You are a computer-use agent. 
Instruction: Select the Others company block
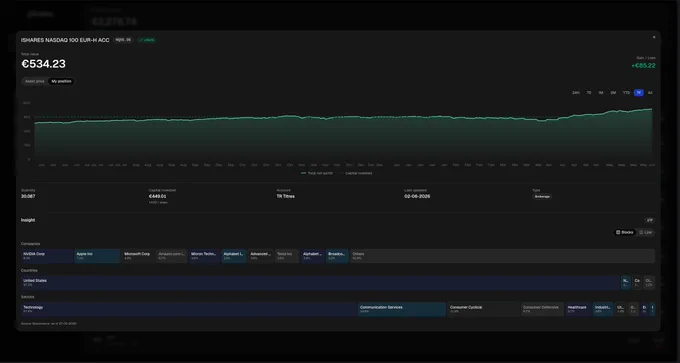[x=502, y=256]
